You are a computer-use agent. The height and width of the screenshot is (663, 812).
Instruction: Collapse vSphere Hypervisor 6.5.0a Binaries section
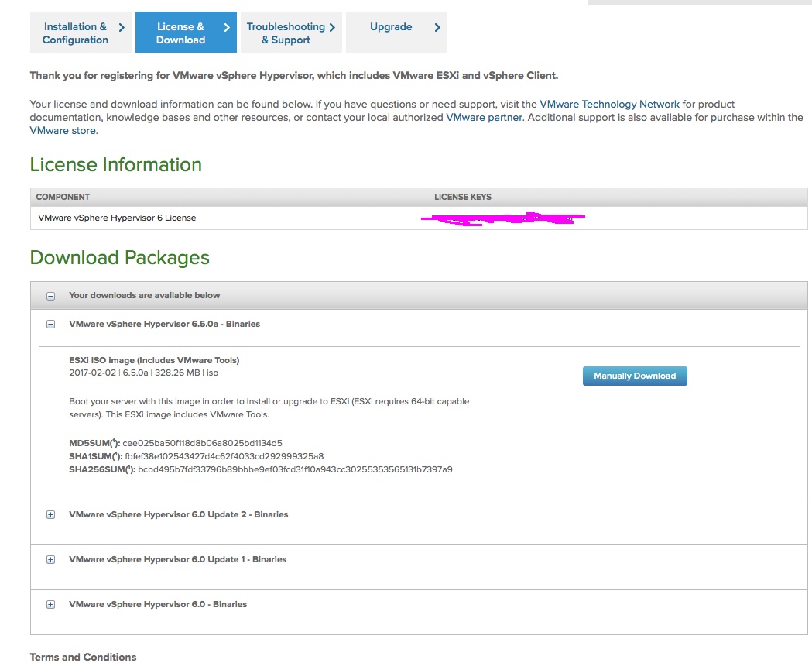(x=51, y=325)
